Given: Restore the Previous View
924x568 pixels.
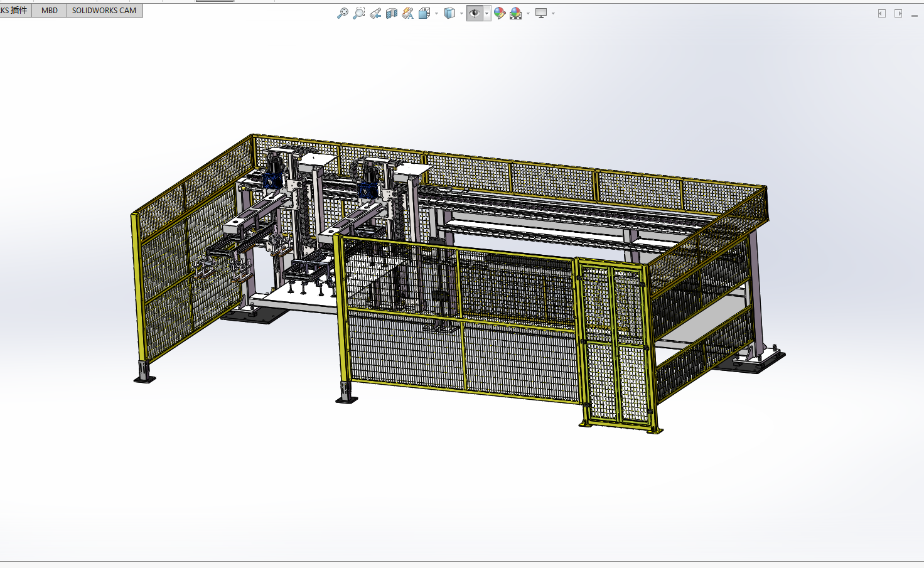Looking at the screenshot, I should click(375, 13).
